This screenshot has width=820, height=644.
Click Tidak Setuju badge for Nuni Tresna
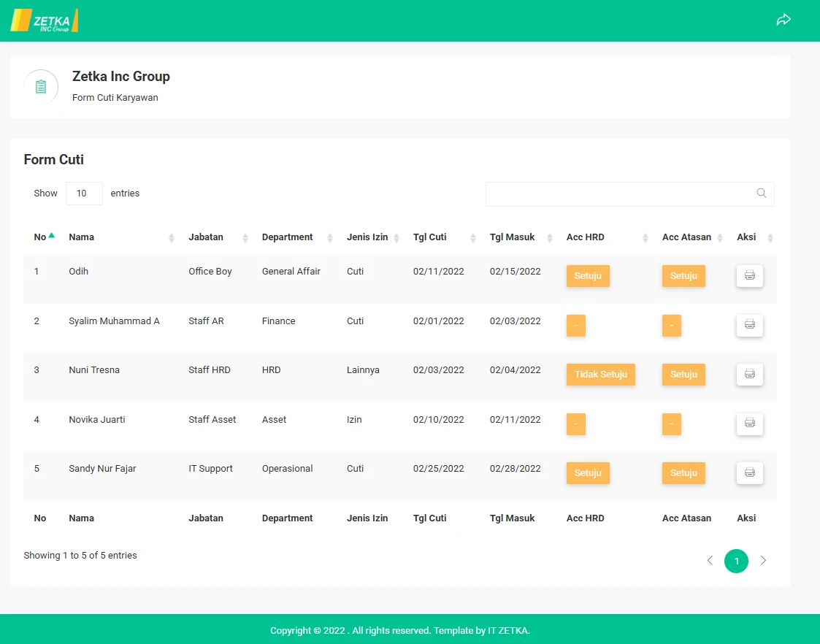click(x=600, y=375)
